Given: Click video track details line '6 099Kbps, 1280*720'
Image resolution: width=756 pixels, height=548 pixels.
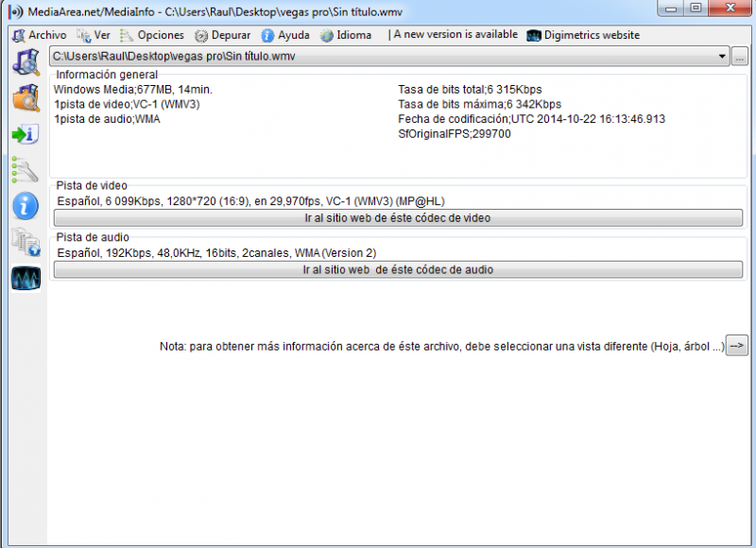Looking at the screenshot, I should tap(250, 201).
